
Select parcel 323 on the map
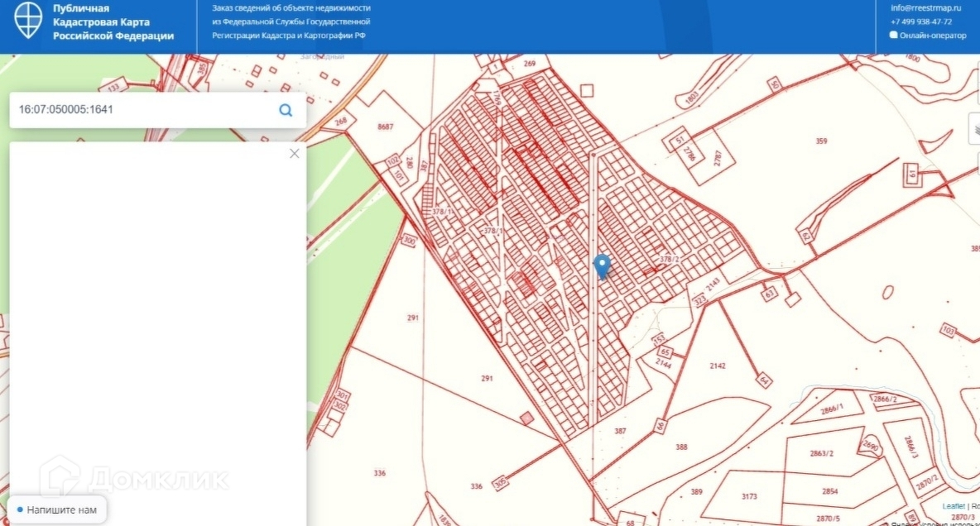point(700,300)
